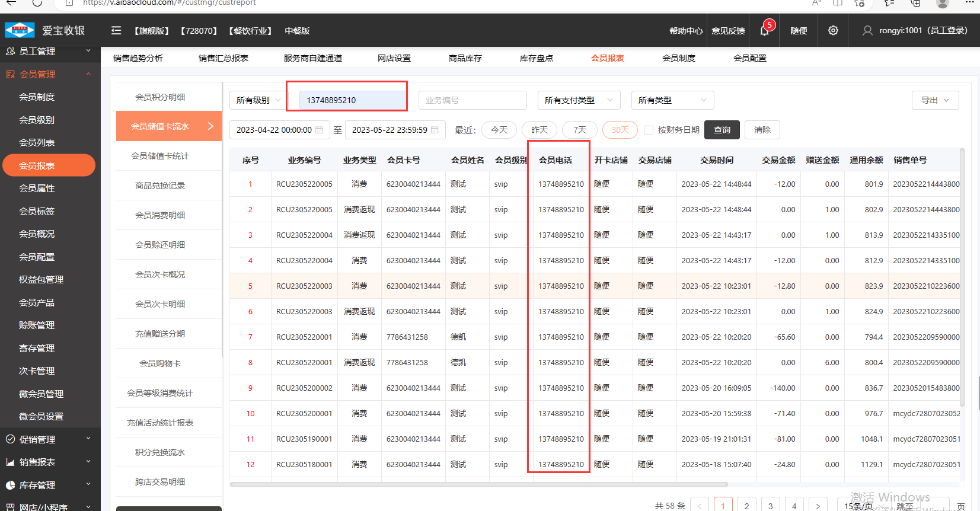Open end date calendar icon

[435, 130]
